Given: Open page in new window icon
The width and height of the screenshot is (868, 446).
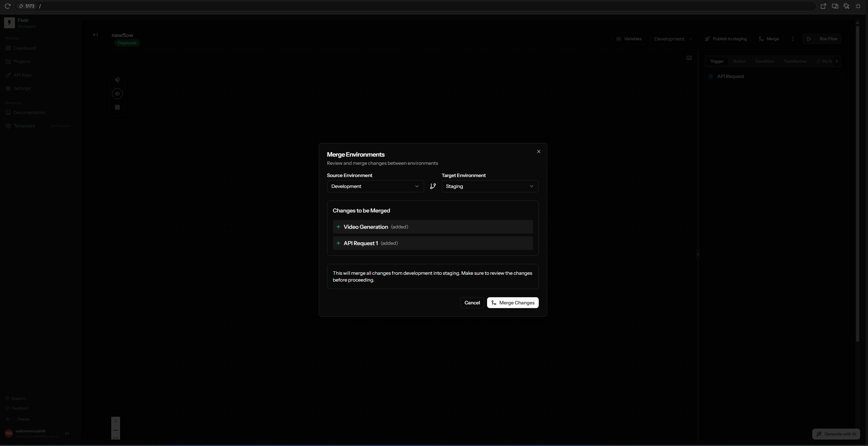Looking at the screenshot, I should click(823, 6).
